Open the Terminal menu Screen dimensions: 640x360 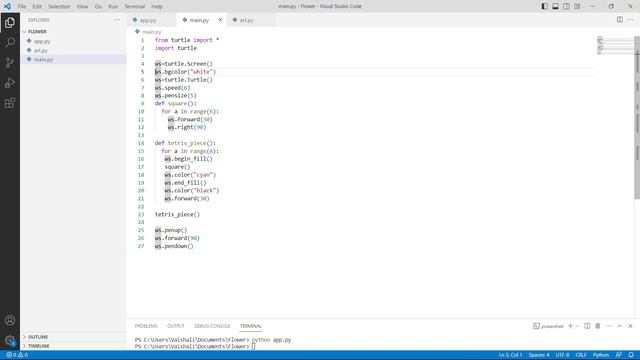[134, 7]
